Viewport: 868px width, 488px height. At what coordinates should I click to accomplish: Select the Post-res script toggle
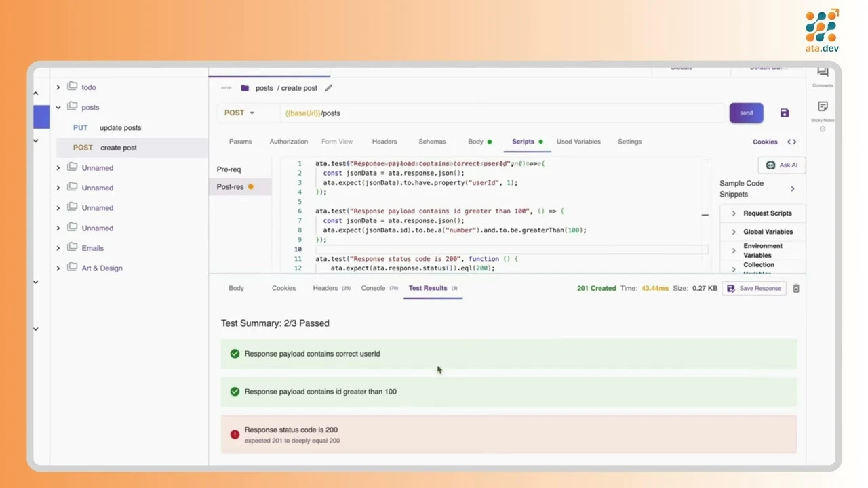[x=230, y=186]
